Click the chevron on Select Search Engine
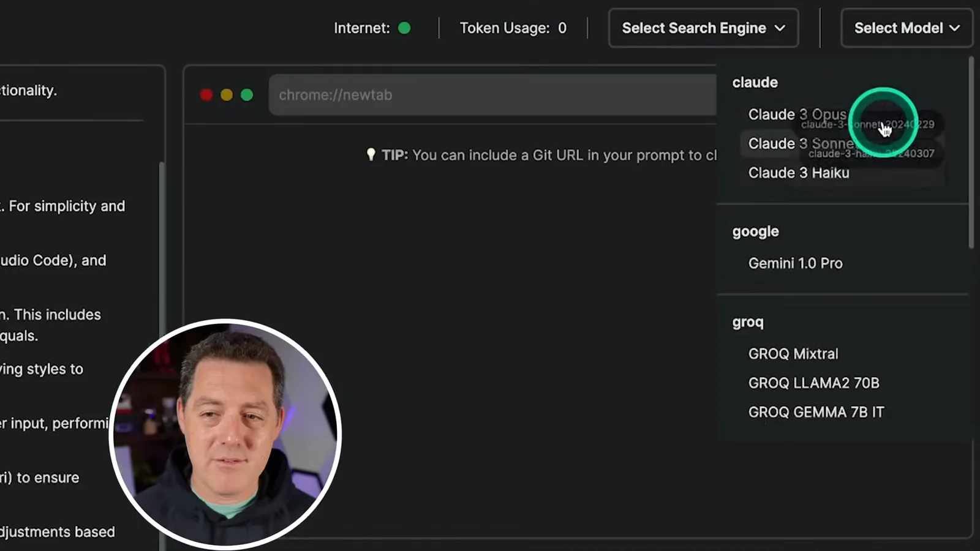 point(780,28)
